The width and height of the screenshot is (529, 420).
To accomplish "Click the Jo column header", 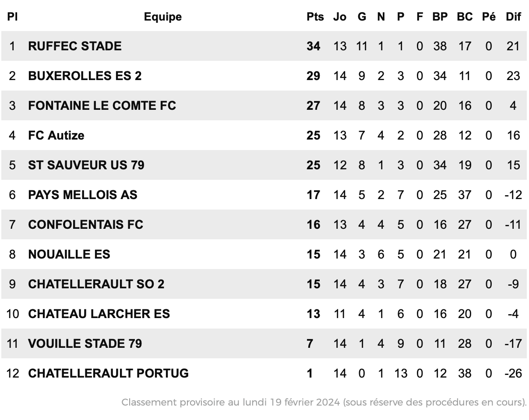I will click(x=340, y=17).
